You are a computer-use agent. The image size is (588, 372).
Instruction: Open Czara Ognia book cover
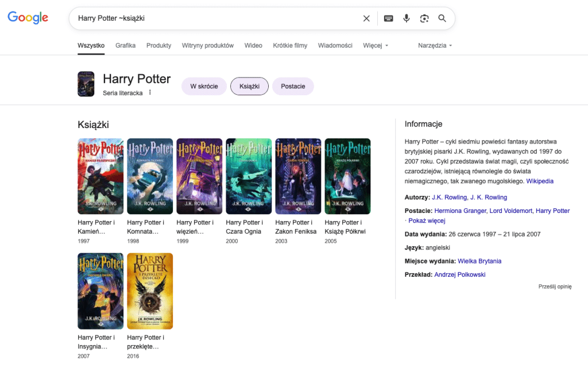click(x=249, y=176)
